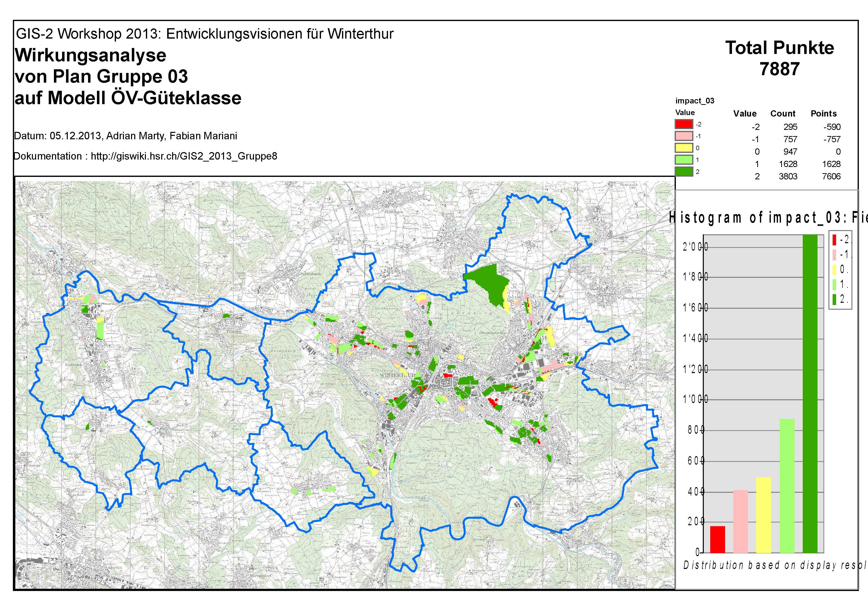
Task: Click the 3803 count value
Action: (x=788, y=177)
